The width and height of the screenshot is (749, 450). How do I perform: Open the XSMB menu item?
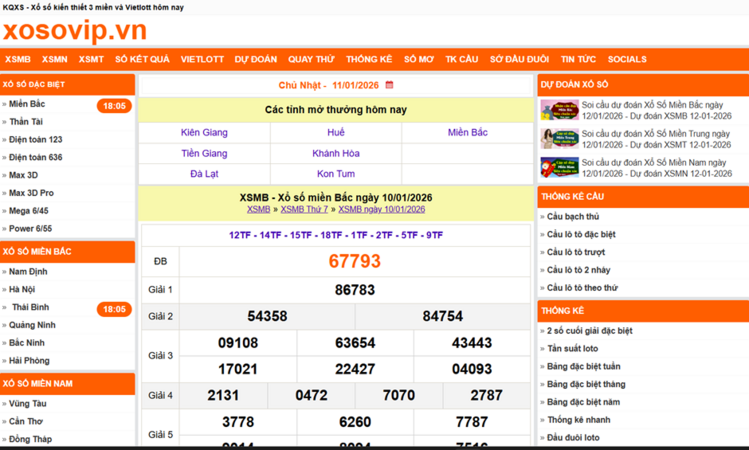click(x=17, y=60)
